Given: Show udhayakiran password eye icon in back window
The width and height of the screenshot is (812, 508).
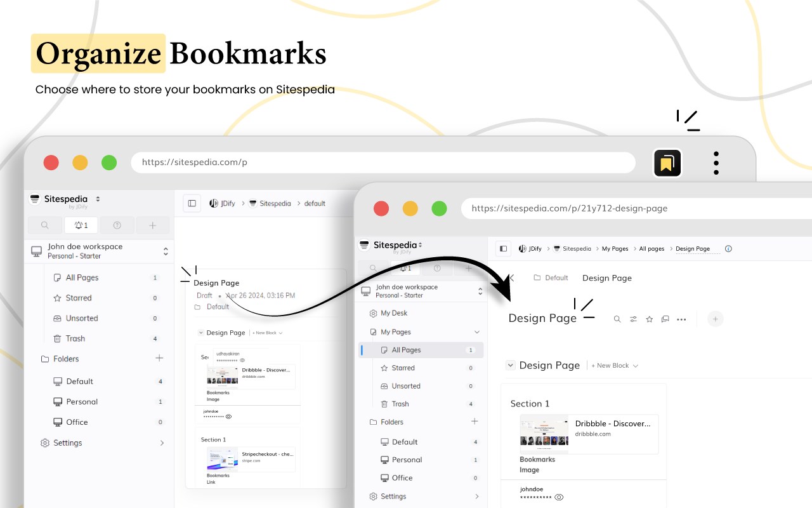Looking at the screenshot, I should click(x=242, y=360).
